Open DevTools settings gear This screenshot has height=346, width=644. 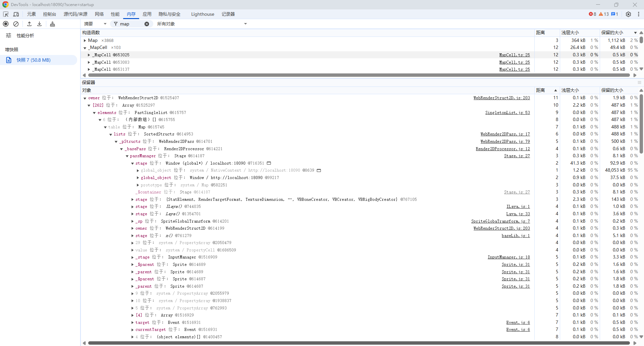click(628, 14)
